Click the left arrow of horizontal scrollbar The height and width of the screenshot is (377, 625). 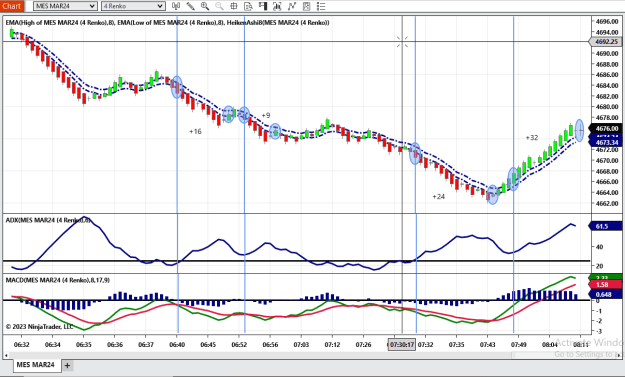(6, 355)
